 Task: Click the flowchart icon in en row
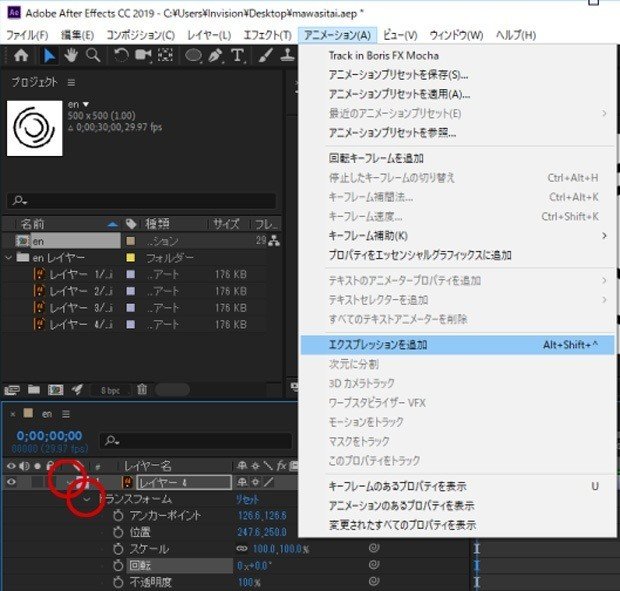click(274, 240)
